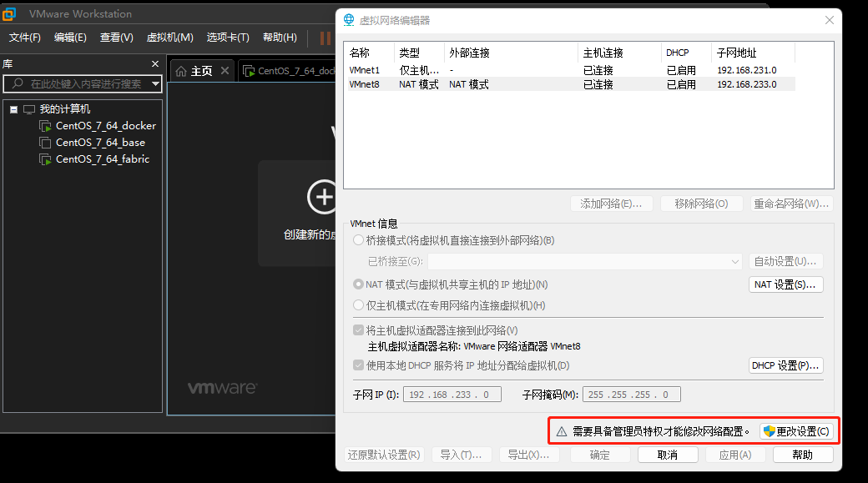Image resolution: width=868 pixels, height=483 pixels.
Task: Click 还原默认设置(R) button
Action: (384, 455)
